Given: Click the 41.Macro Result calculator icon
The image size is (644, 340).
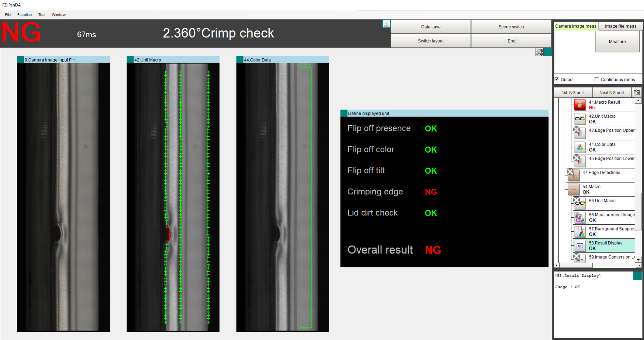Looking at the screenshot, I should [x=579, y=105].
